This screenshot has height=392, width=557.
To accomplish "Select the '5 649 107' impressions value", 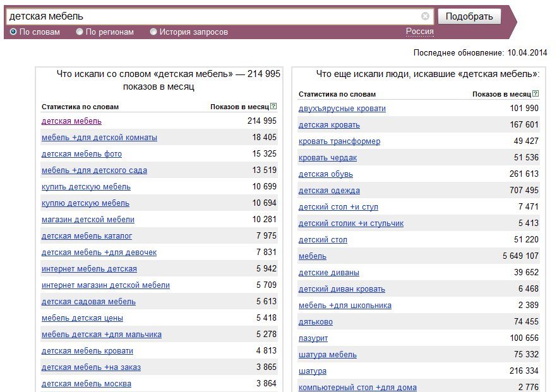I will pos(520,256).
